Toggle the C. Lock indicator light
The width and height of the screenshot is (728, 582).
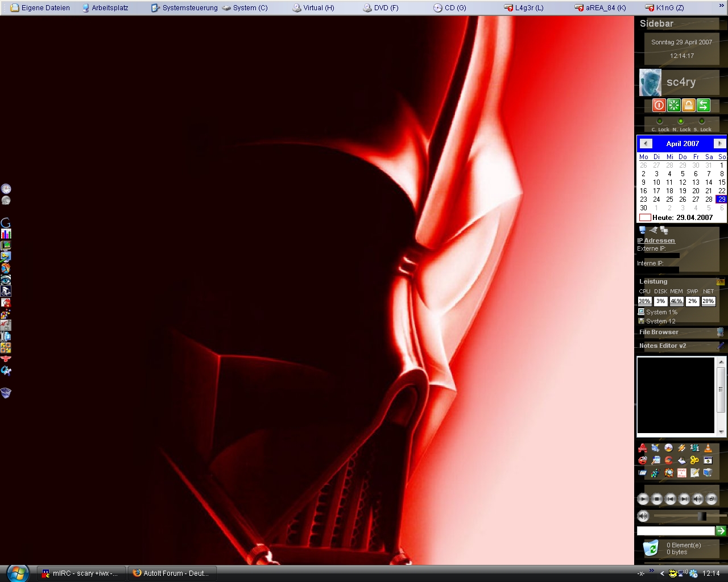[660, 122]
